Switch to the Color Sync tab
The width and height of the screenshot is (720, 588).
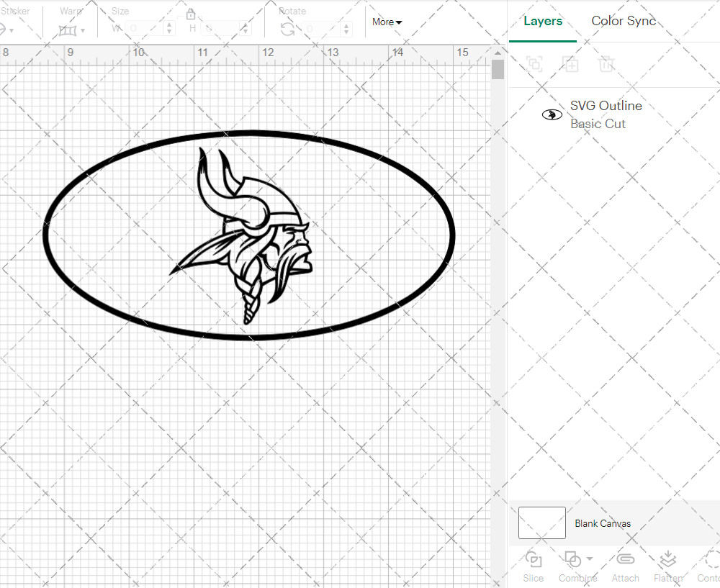(624, 21)
